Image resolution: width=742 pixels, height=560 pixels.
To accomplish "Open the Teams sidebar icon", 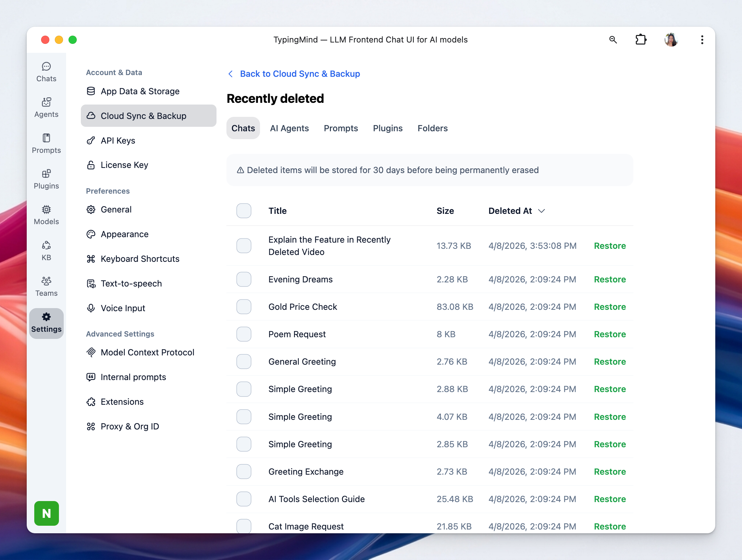I will [x=46, y=286].
